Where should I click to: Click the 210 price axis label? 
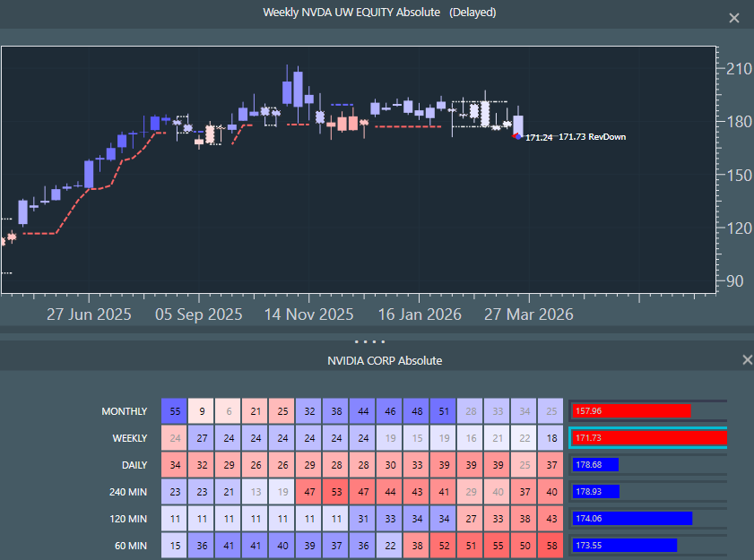(x=739, y=69)
